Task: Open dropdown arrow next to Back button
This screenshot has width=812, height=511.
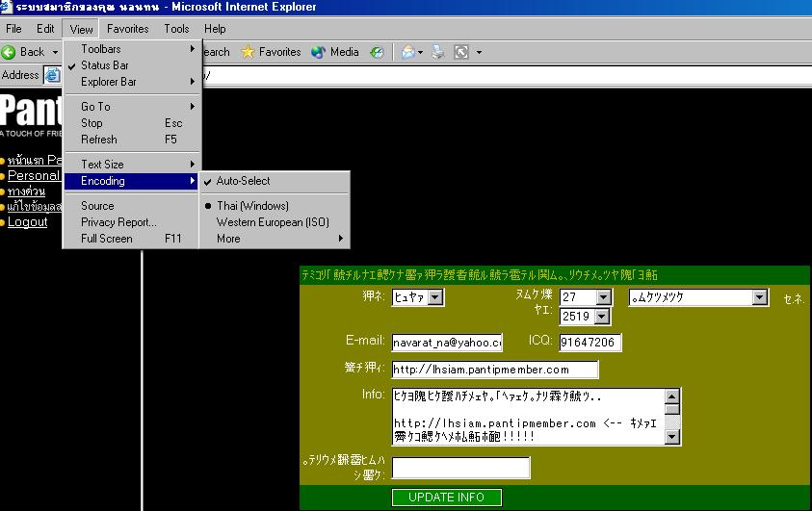Action: coord(56,52)
